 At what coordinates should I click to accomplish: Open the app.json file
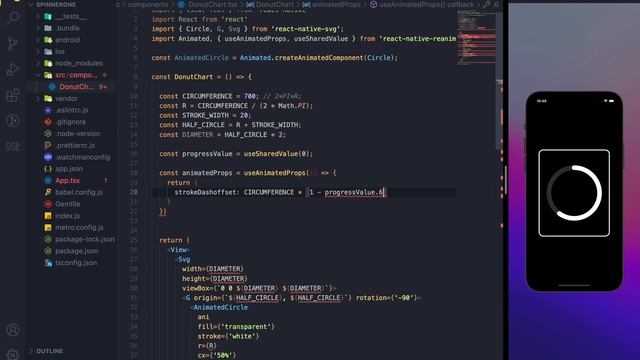(x=69, y=169)
